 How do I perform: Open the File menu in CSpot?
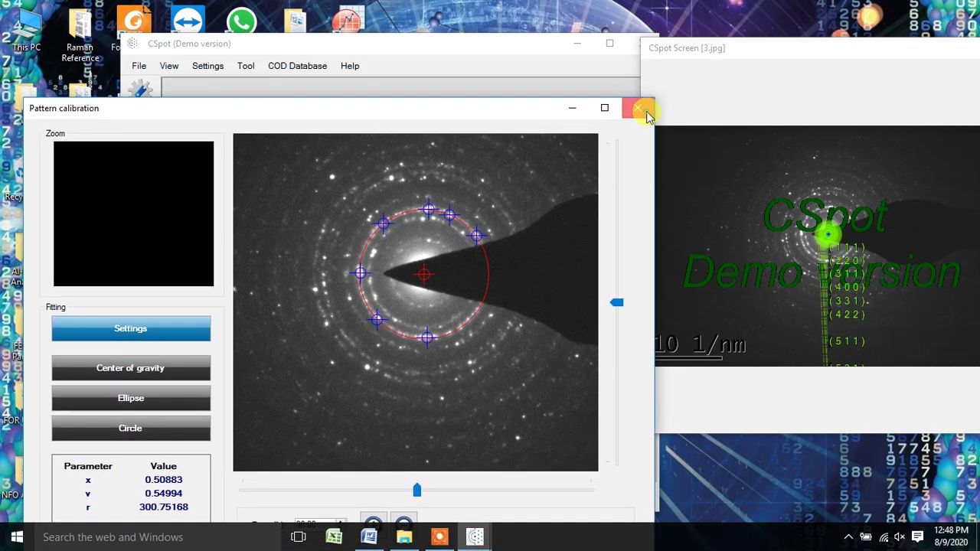coord(139,66)
